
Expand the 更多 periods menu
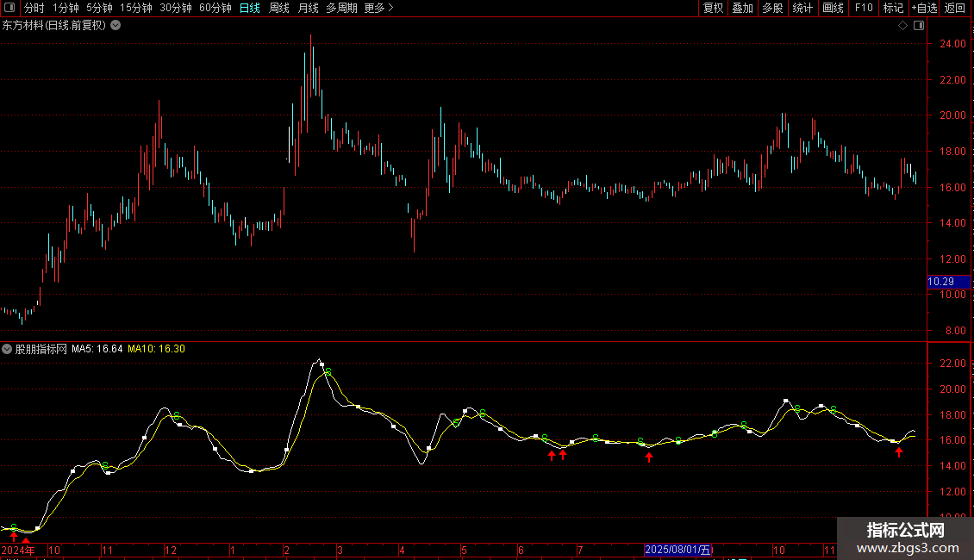(378, 8)
